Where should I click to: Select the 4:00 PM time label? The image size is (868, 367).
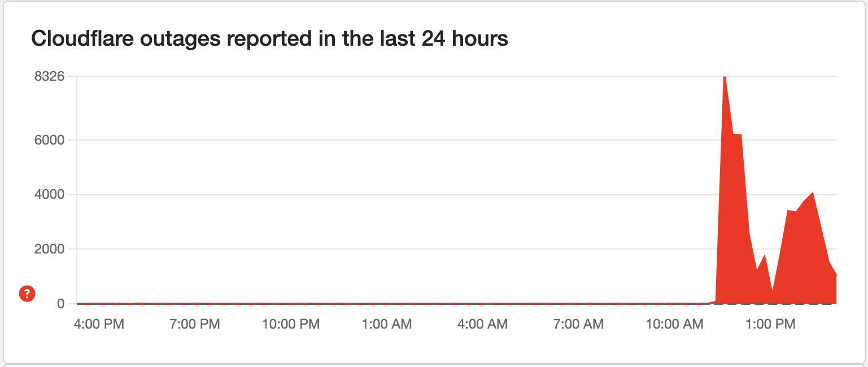pos(98,324)
